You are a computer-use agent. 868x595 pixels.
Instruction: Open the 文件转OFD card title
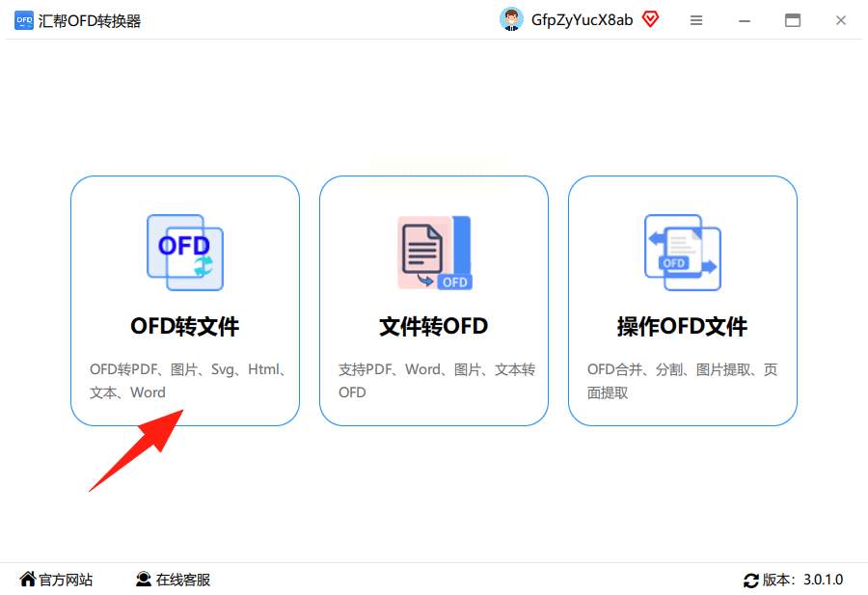click(433, 326)
